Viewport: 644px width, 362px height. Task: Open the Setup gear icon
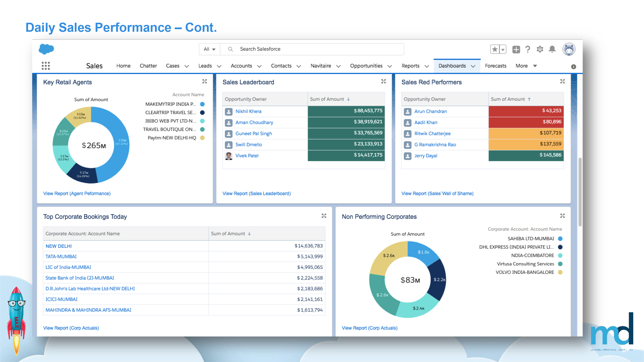click(x=540, y=49)
